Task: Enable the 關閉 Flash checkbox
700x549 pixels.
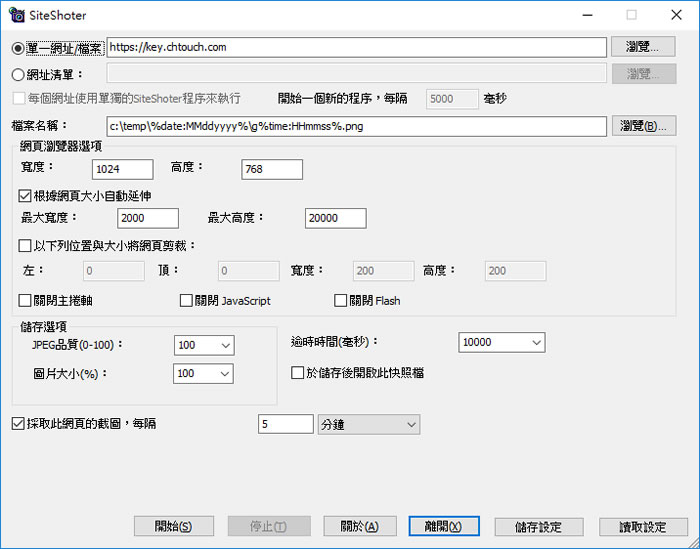Action: pos(341,300)
